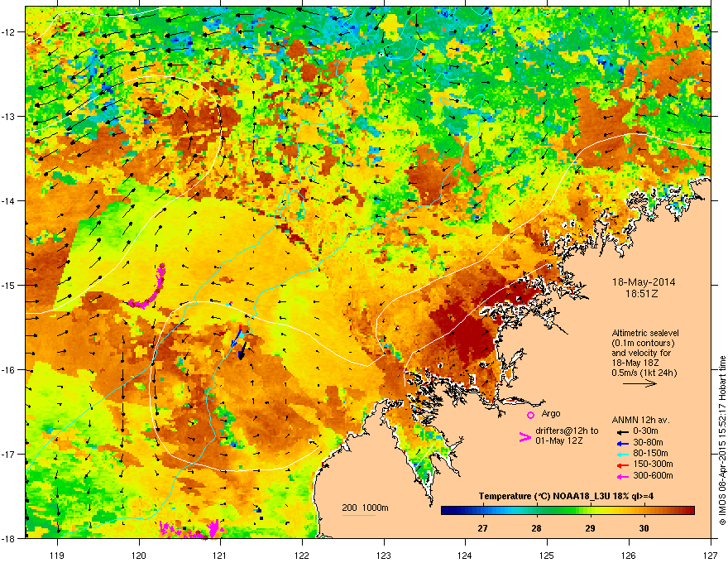Click the '80-150m' depth label
This screenshot has width=728, height=563.
pyautogui.click(x=650, y=453)
